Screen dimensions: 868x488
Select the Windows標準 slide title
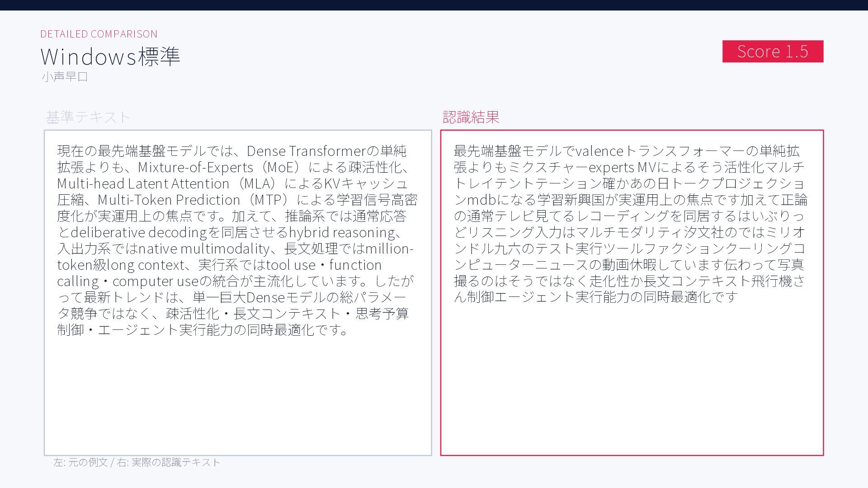tap(110, 56)
